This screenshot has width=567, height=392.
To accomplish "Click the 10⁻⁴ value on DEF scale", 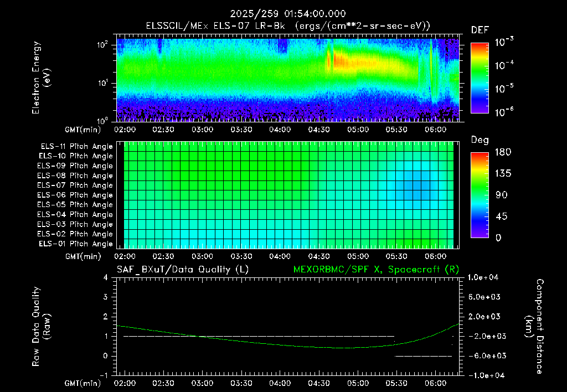I will [x=504, y=65].
